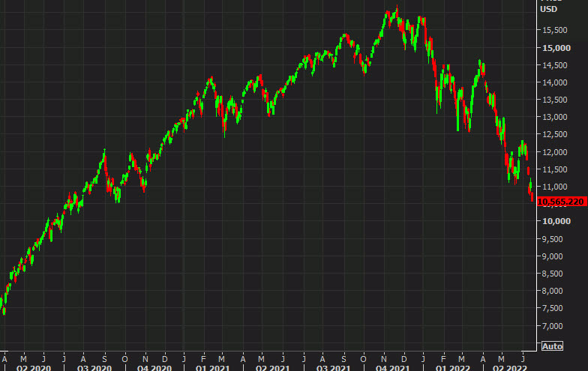Image resolution: width=588 pixels, height=371 pixels.
Task: Select the Q1 2021 quarter label
Action: tap(213, 367)
